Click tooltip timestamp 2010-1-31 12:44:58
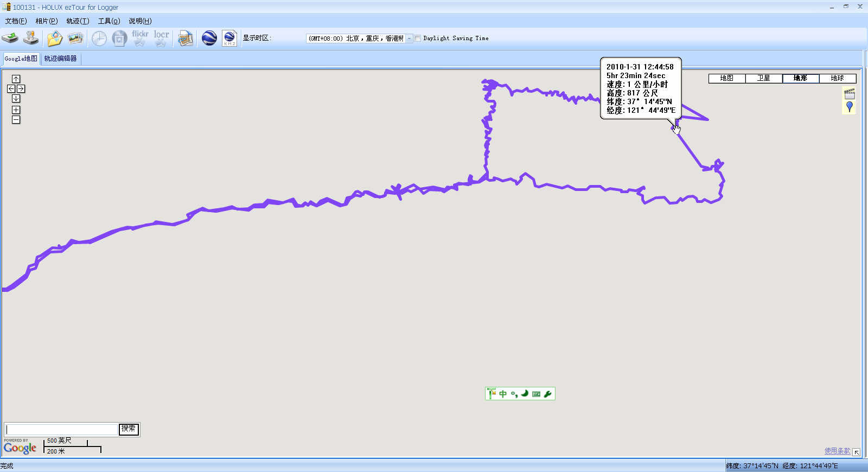 pyautogui.click(x=640, y=67)
